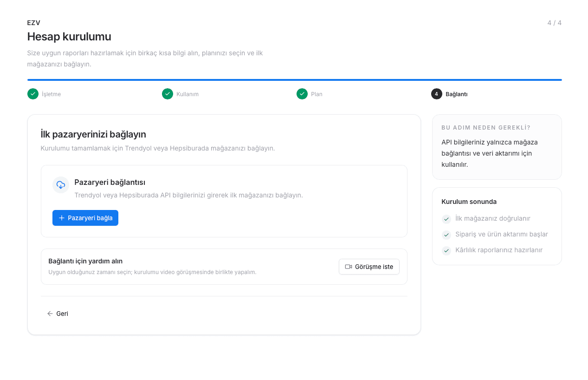Click the text starting with Size uygun raporları hazırlamak
588x380 pixels.
(x=145, y=59)
